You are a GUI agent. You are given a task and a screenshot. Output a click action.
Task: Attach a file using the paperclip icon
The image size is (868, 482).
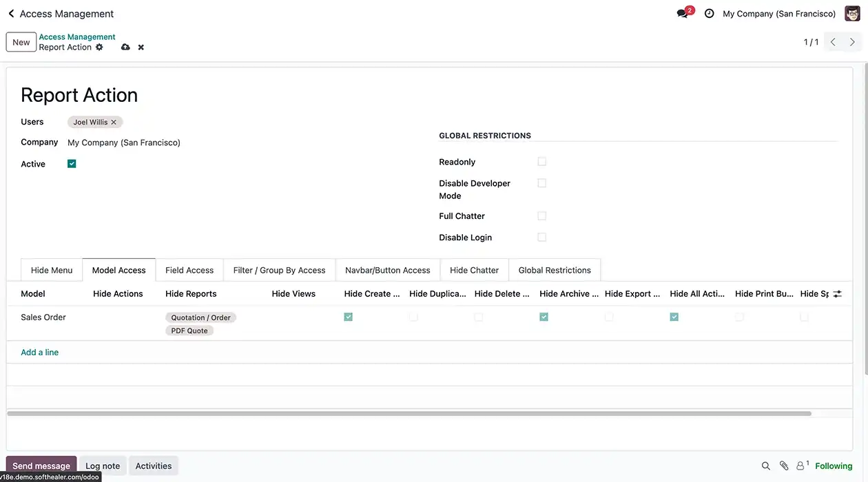pyautogui.click(x=783, y=465)
